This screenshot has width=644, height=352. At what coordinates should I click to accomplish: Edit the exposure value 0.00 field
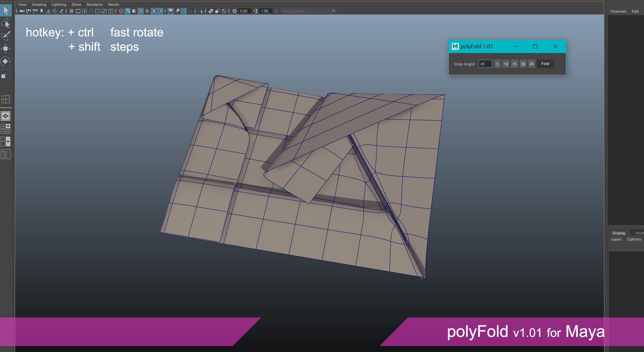(x=245, y=11)
